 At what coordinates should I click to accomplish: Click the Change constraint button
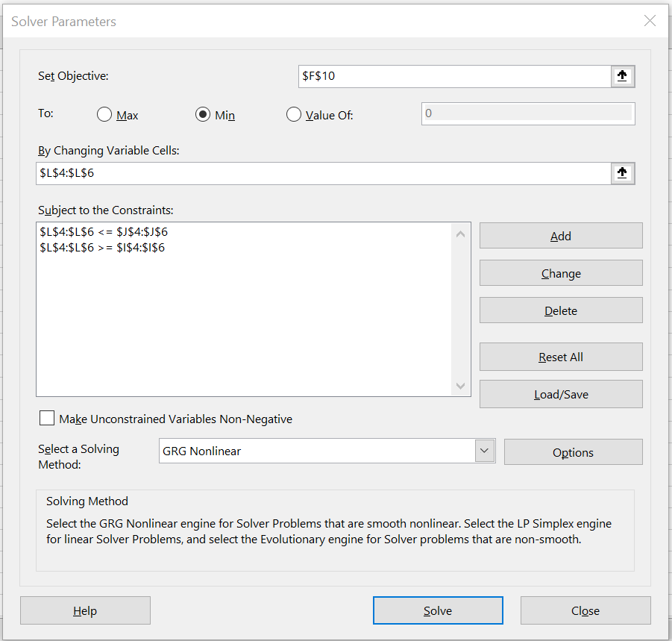[561, 272]
